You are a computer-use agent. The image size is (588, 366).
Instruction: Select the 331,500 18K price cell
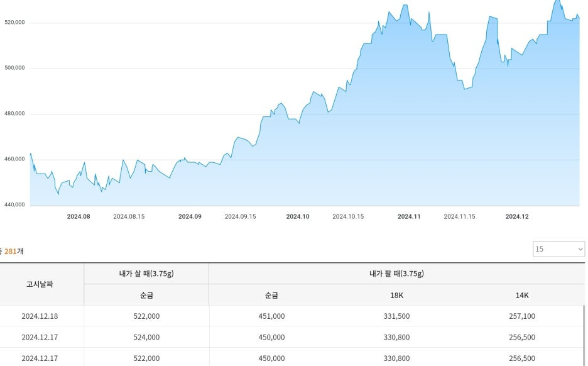tap(397, 316)
